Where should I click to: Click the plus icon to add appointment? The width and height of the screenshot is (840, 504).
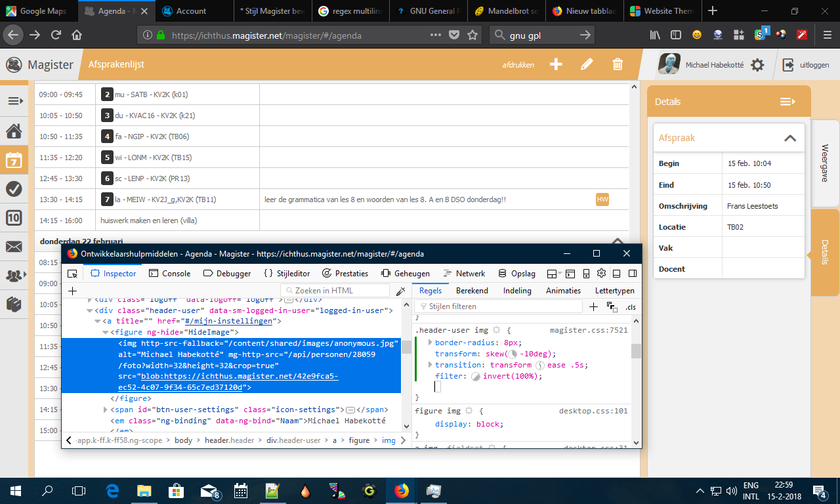(556, 64)
